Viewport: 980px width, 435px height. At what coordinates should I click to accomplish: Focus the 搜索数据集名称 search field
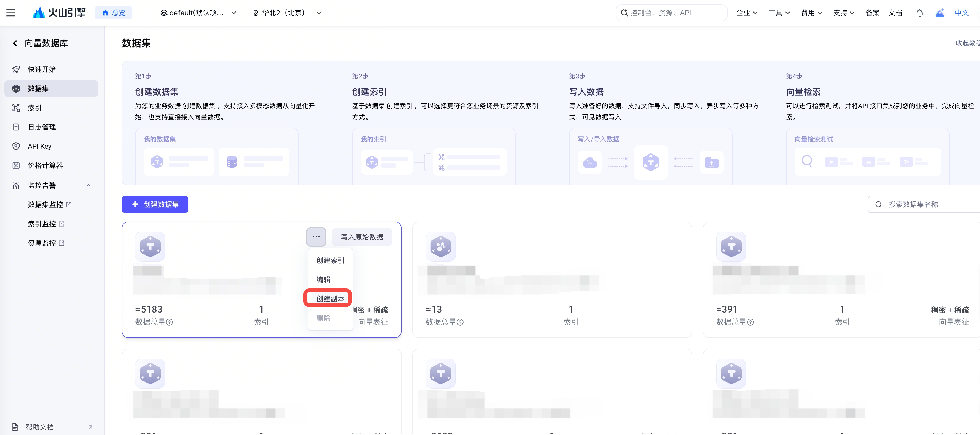pyautogui.click(x=924, y=204)
